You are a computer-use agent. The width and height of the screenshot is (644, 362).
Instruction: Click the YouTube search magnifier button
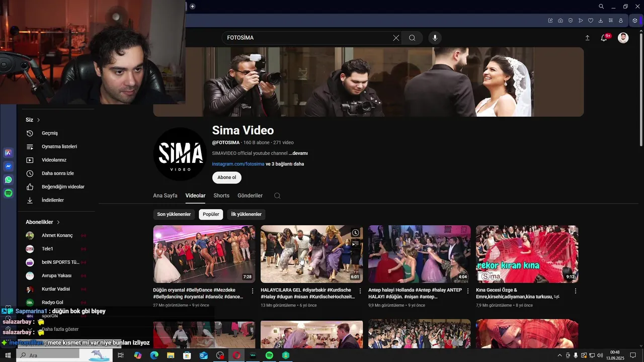point(412,38)
